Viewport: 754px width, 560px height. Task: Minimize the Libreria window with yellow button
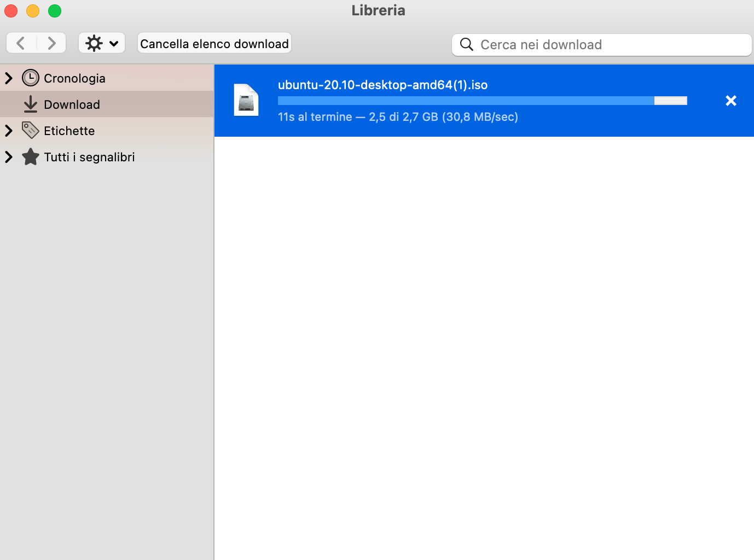click(33, 11)
